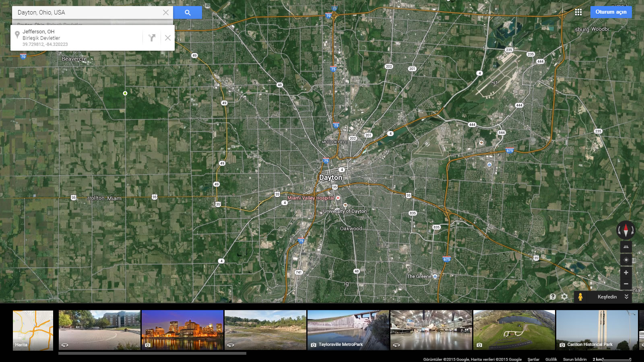Collapse the Keşfedin explore panel

click(x=626, y=297)
